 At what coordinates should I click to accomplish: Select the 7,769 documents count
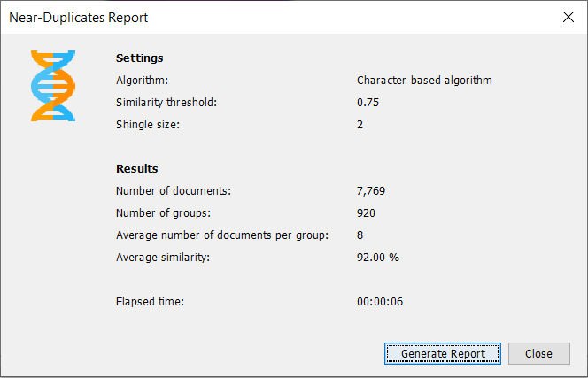(x=371, y=190)
